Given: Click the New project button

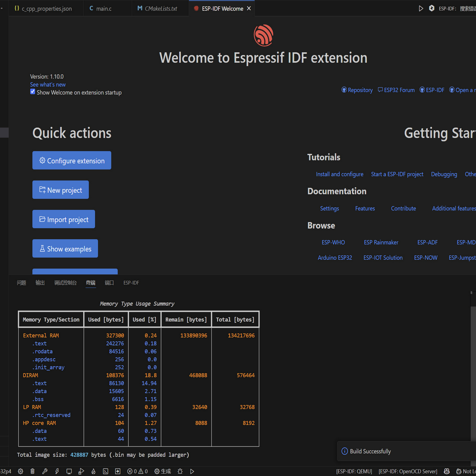Looking at the screenshot, I should (60, 190).
